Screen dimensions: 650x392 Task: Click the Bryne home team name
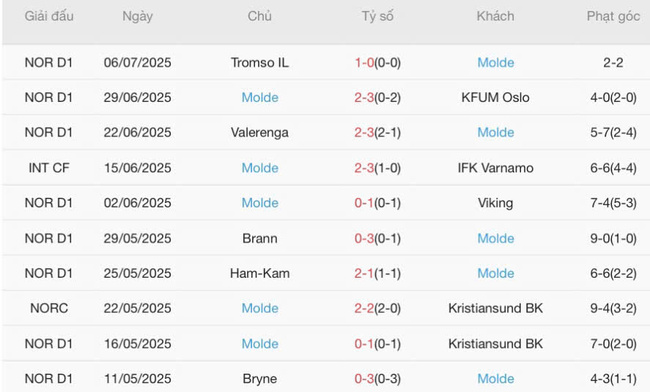coord(260,379)
